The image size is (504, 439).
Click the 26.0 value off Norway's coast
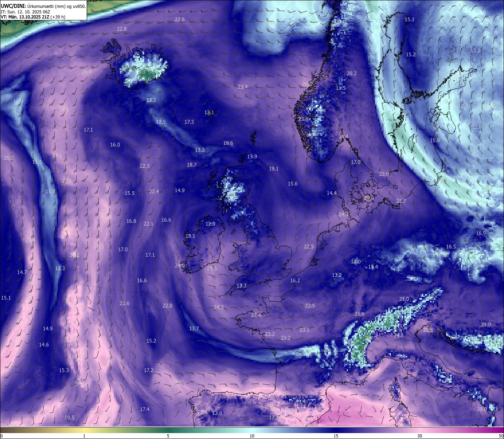pos(307,84)
